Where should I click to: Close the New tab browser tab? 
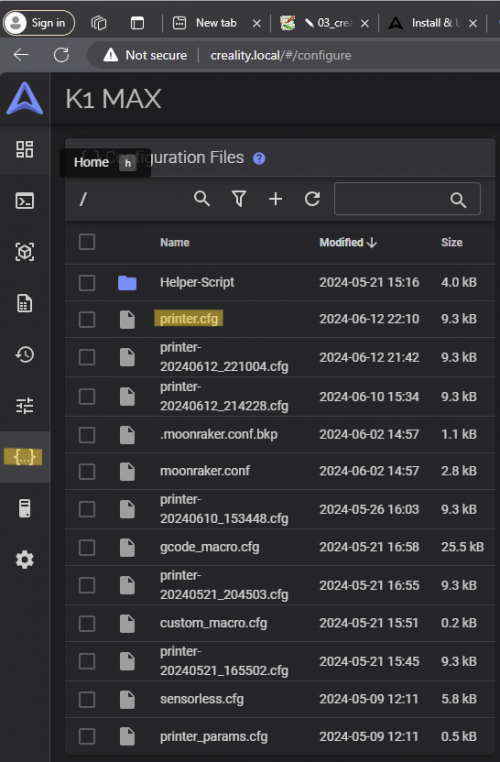257,23
